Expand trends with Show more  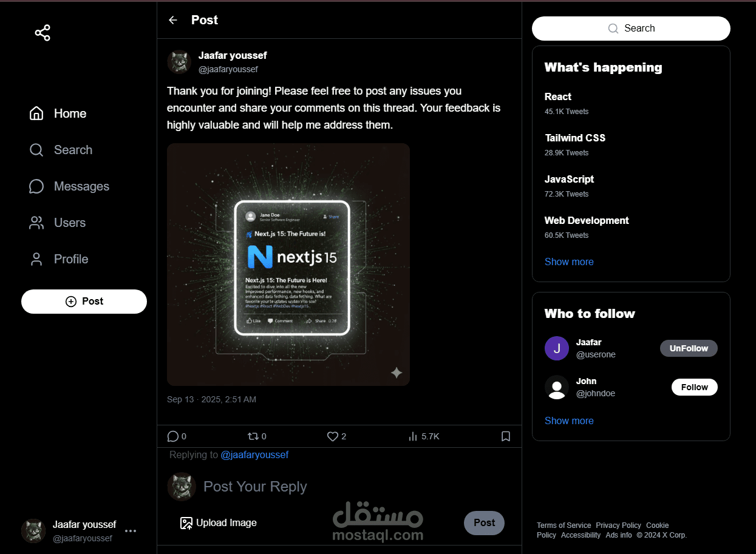pyautogui.click(x=569, y=262)
